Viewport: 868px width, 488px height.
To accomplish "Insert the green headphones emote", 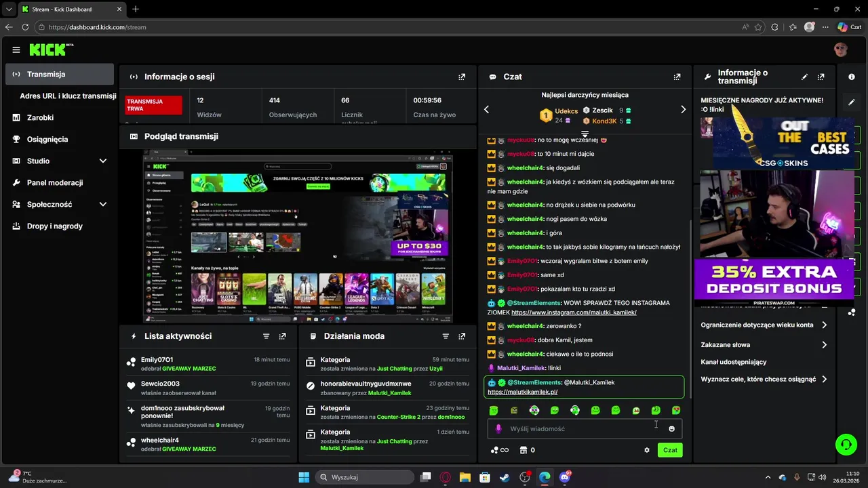I will coord(575,410).
